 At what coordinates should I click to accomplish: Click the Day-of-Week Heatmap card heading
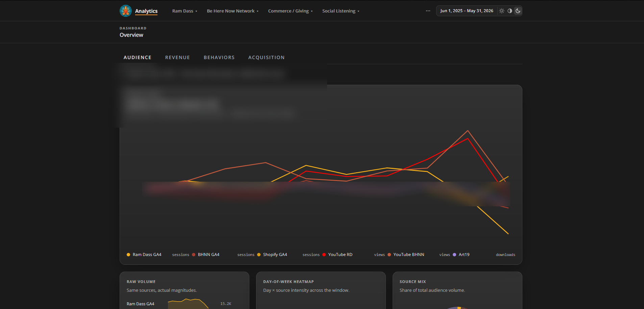point(289,282)
